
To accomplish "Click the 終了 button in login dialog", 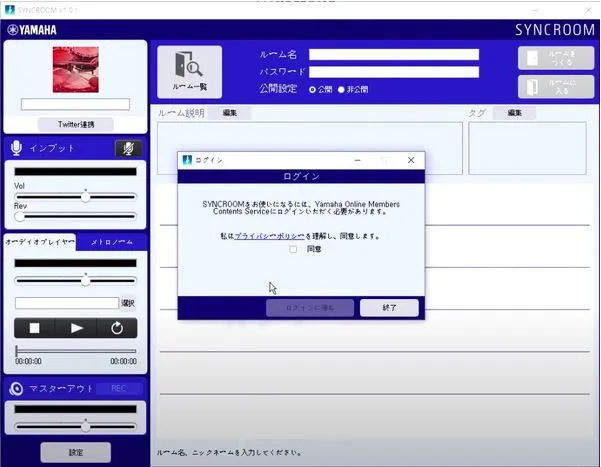I will tap(389, 307).
